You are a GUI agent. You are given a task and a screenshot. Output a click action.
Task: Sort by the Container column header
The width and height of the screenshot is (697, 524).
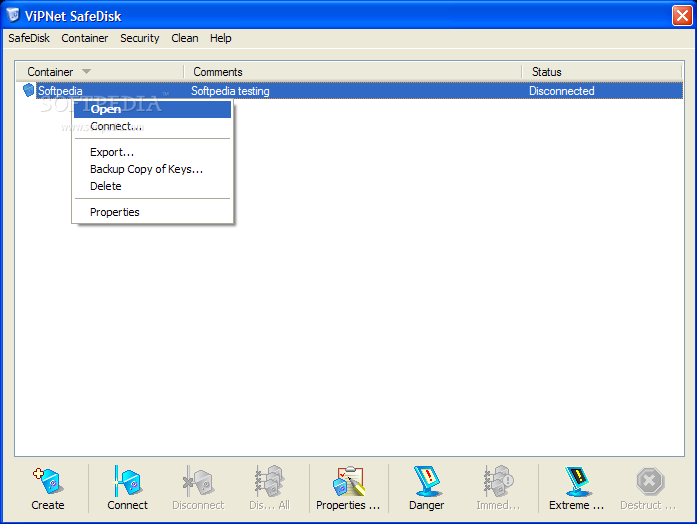100,72
